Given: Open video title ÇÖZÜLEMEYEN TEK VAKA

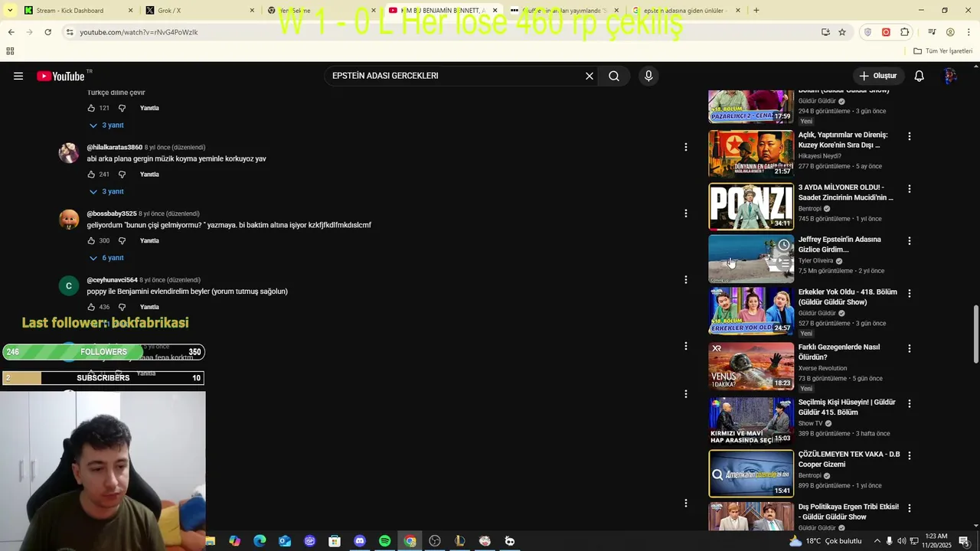Looking at the screenshot, I should (849, 459).
